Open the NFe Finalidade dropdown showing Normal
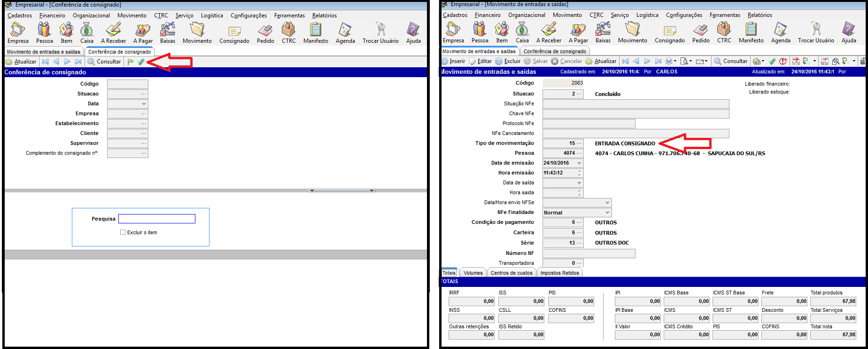 click(607, 213)
